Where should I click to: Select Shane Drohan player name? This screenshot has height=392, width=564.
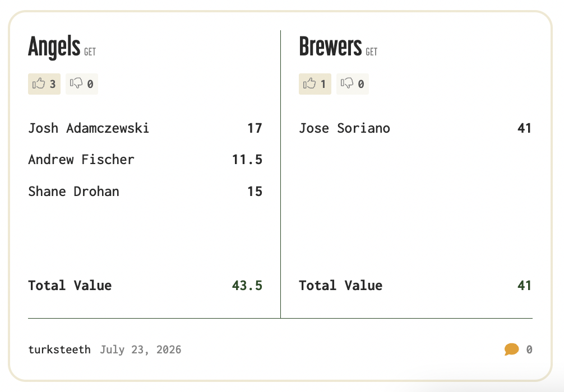[x=74, y=192]
